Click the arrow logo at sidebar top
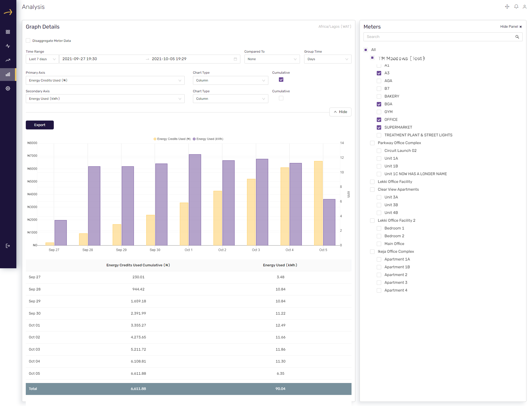 click(8, 12)
